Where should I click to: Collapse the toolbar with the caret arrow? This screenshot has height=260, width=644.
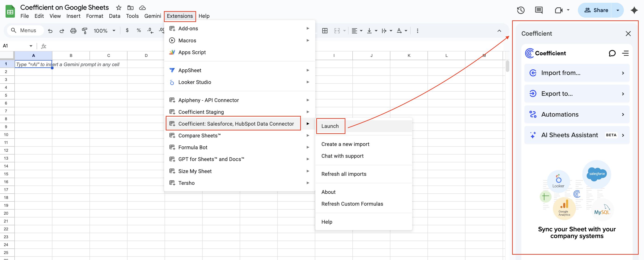pyautogui.click(x=499, y=31)
